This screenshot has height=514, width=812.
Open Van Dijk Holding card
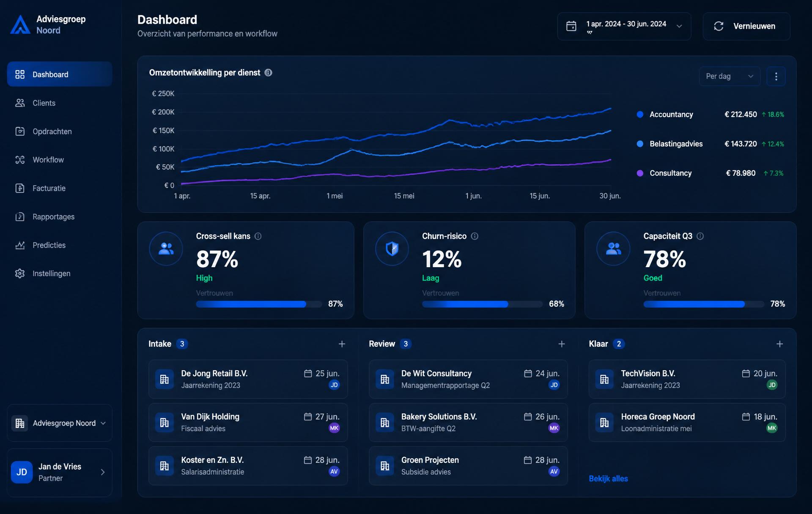pyautogui.click(x=248, y=422)
